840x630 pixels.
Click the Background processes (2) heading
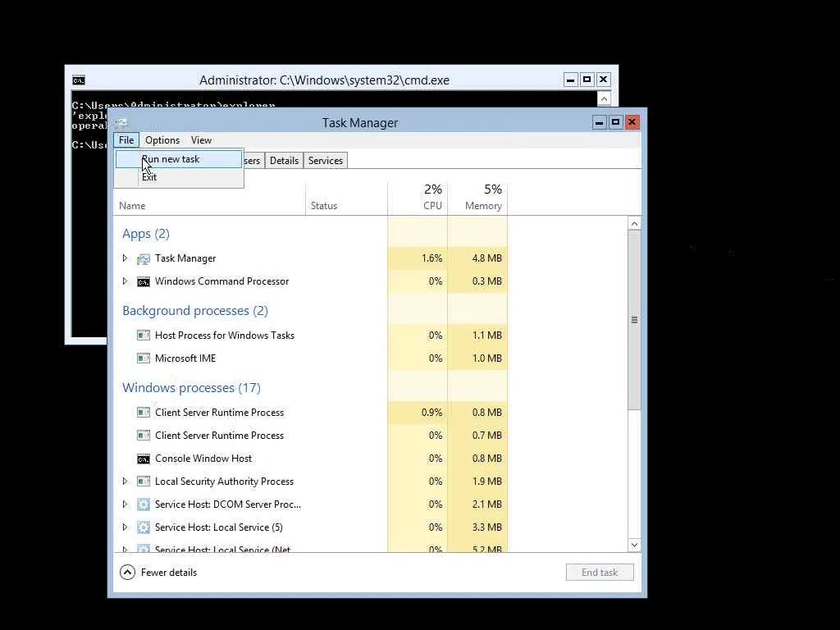pos(195,311)
